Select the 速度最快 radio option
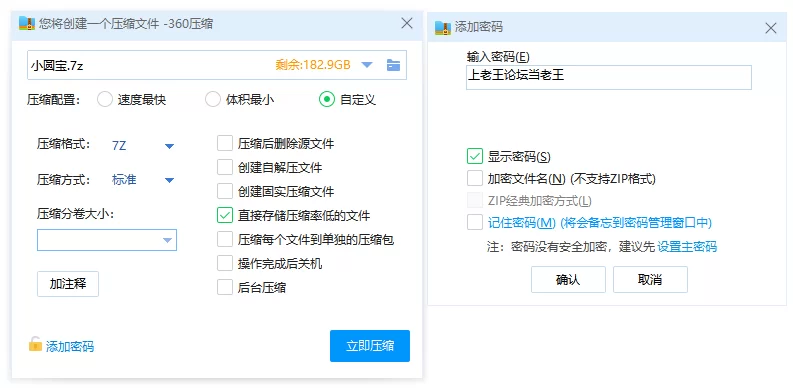This screenshot has height=388, width=793. tap(105, 100)
